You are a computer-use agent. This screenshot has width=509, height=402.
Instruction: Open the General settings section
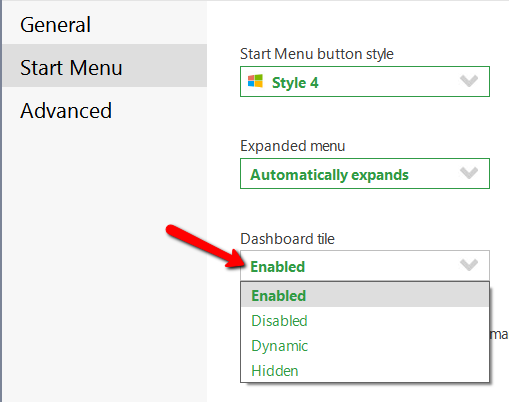click(55, 25)
